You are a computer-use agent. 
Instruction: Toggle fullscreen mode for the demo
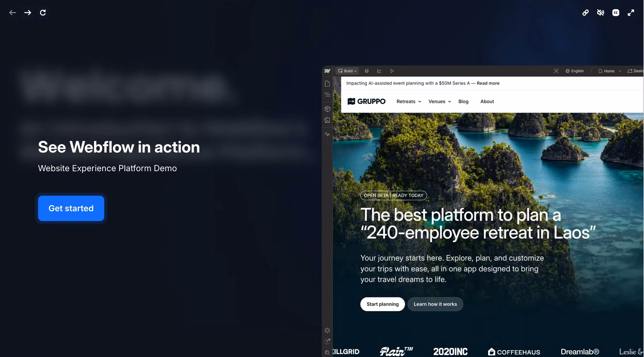point(631,12)
